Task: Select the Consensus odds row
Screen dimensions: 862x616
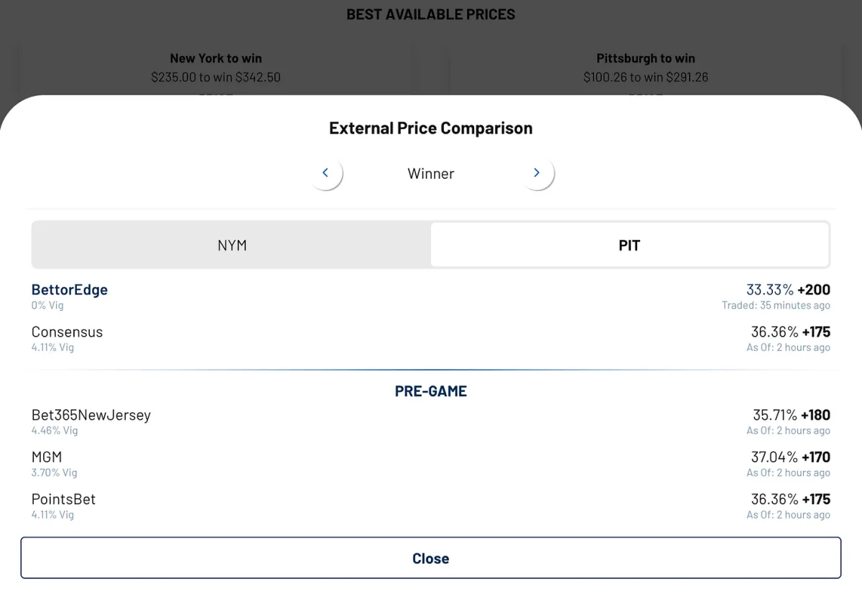Action: pos(431,339)
